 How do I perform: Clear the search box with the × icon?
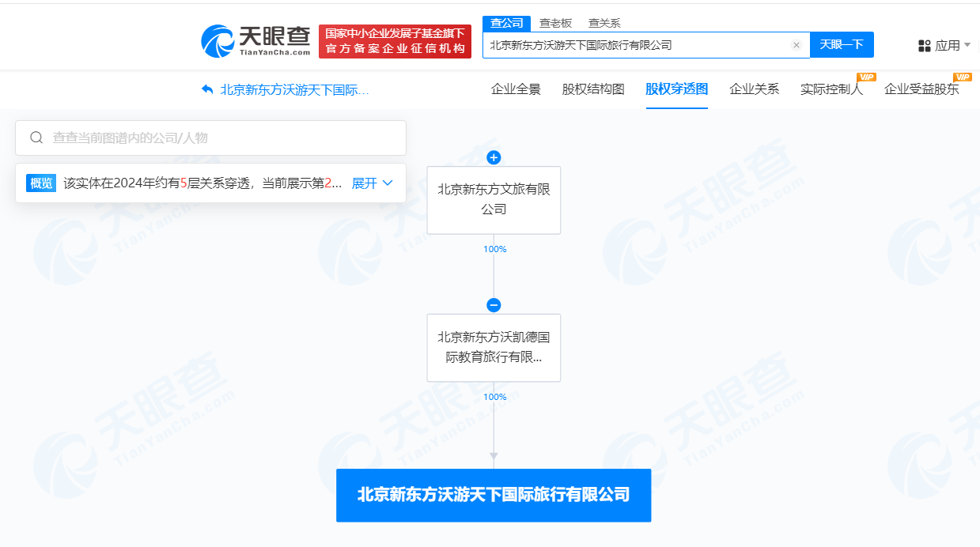(796, 44)
